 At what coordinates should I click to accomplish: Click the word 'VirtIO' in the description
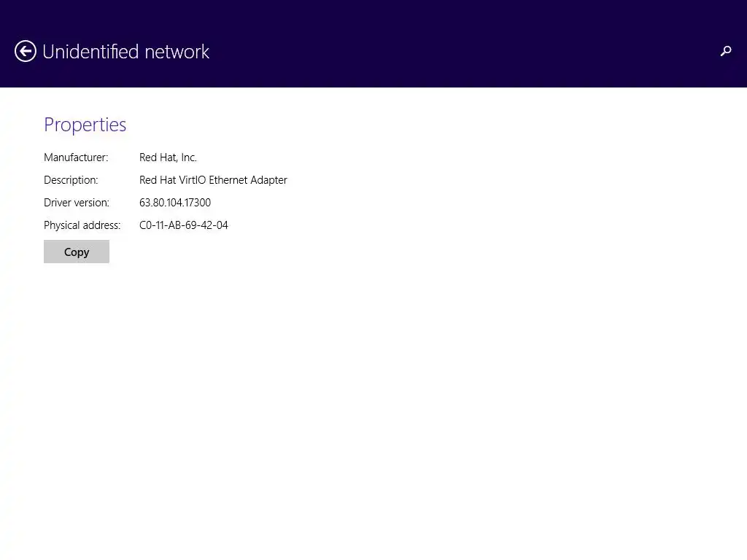pos(190,180)
